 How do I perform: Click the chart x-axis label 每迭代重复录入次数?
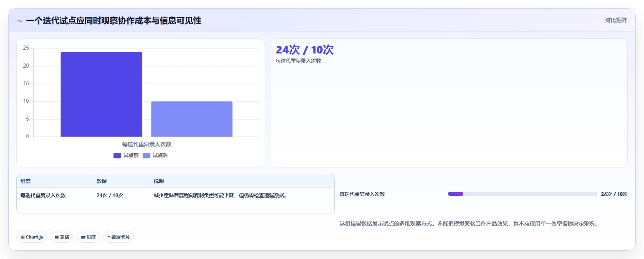tap(146, 144)
